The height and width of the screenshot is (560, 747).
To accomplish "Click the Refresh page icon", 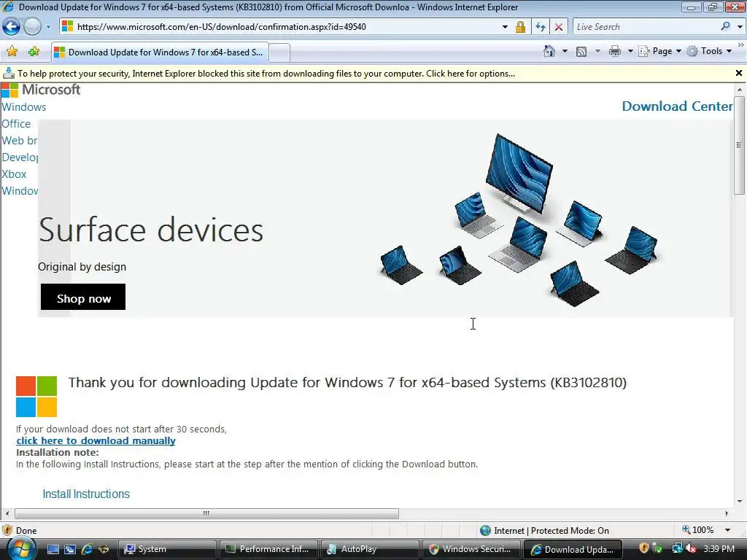I will (541, 27).
